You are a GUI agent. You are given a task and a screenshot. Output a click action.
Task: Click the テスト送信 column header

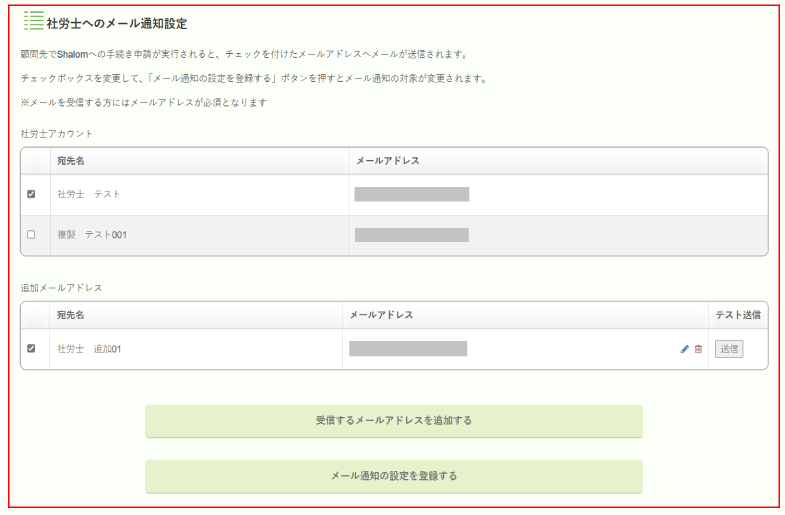738,315
